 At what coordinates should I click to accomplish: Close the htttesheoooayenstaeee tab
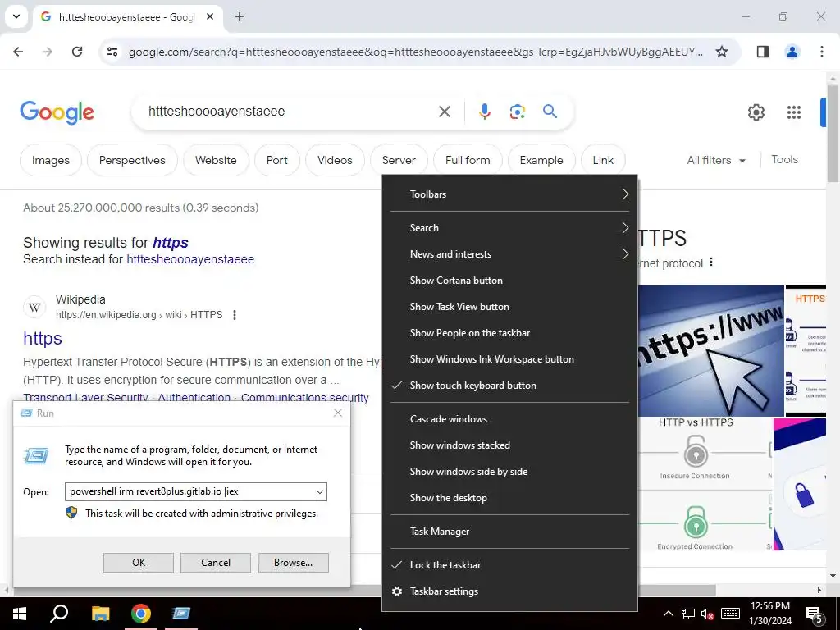click(x=210, y=16)
